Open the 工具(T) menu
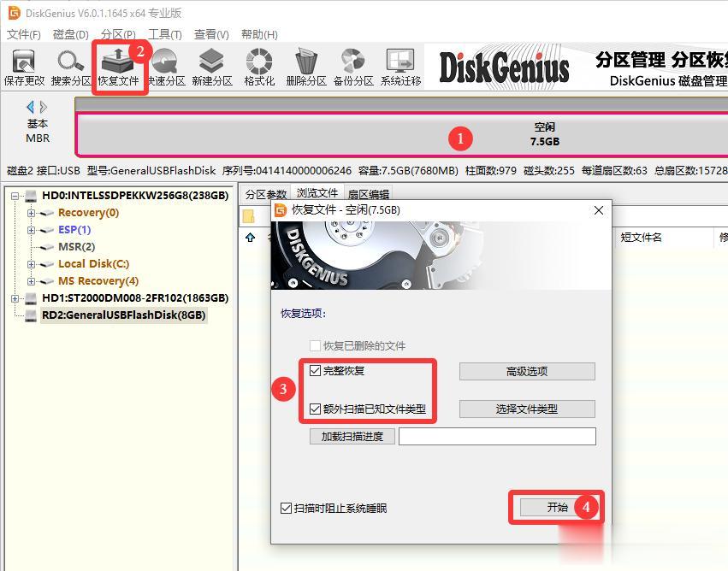 [x=165, y=34]
